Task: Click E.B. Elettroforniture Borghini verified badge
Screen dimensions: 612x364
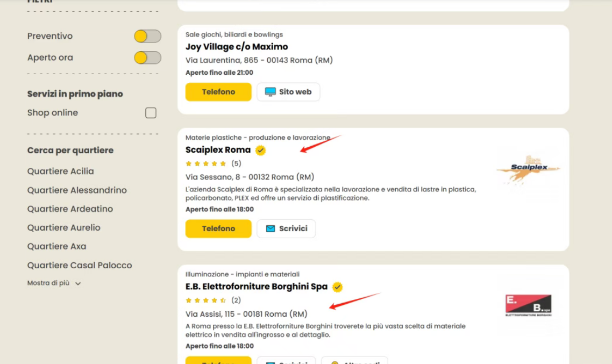Action: 337,287
